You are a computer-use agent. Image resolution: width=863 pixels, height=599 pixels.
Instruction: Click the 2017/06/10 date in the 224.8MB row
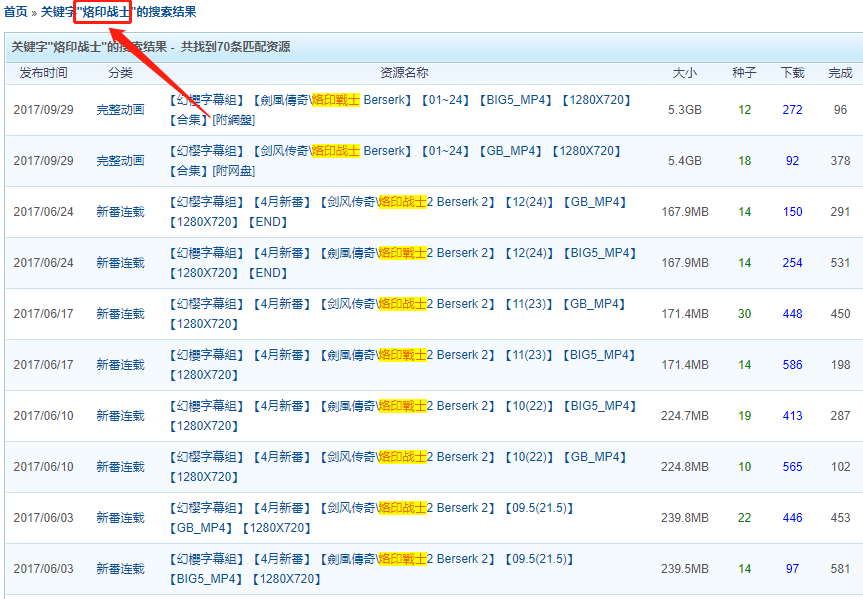[x=43, y=467]
